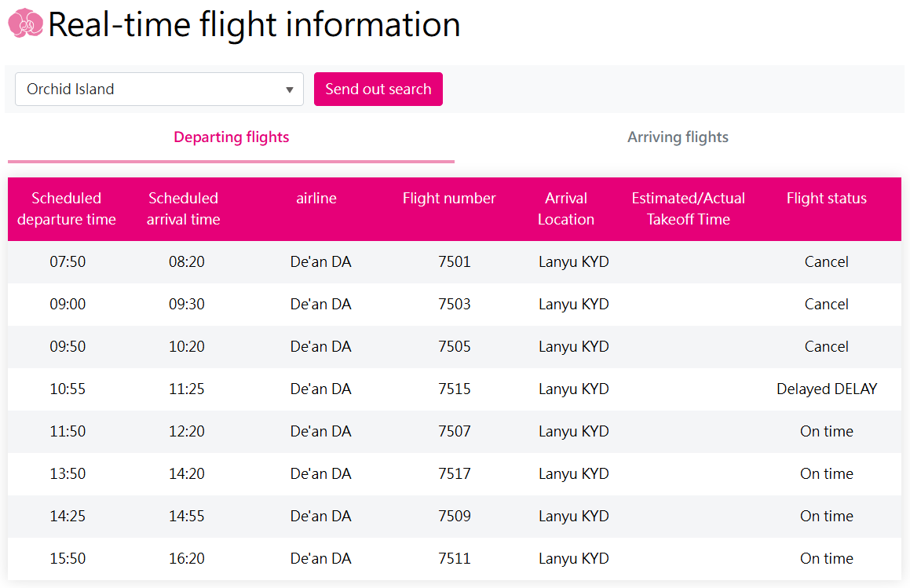Image resolution: width=910 pixels, height=588 pixels.
Task: Click the Delayed DELAY status of flight 7515
Action: [x=826, y=389]
